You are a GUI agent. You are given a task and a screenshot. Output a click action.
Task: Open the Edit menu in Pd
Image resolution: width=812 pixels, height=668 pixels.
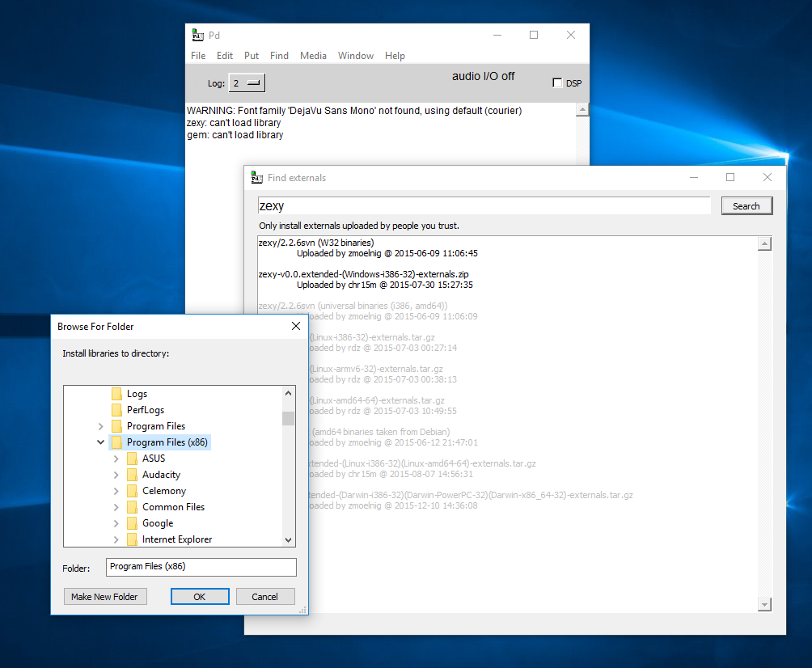[x=225, y=56]
